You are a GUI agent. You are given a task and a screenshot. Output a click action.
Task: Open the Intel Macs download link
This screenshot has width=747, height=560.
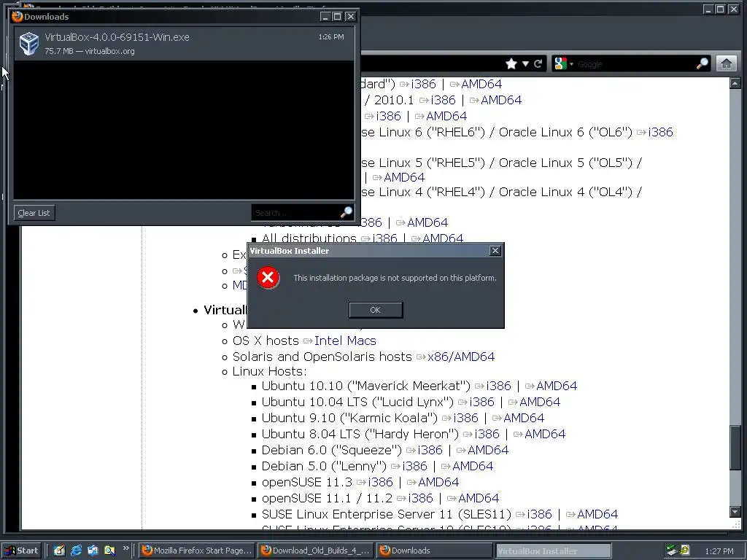(345, 341)
